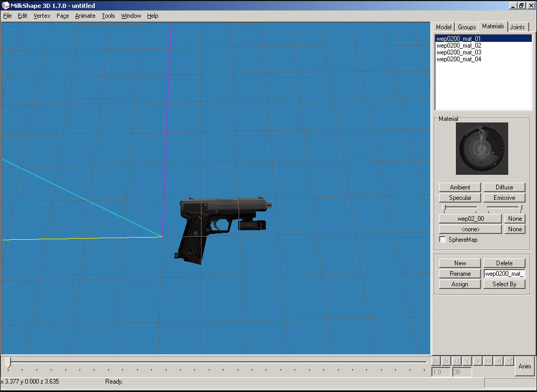This screenshot has height=392, width=537.
Task: Click the MilkShape 3D title bar icon
Action: click(x=5, y=5)
